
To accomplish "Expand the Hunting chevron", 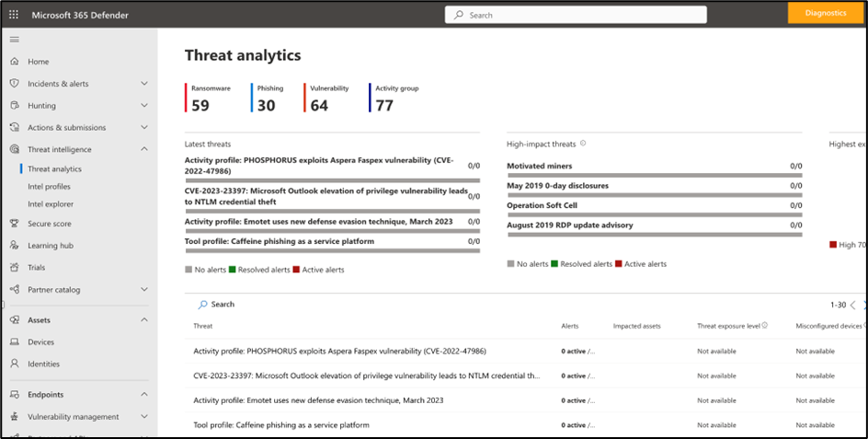I will click(x=144, y=105).
